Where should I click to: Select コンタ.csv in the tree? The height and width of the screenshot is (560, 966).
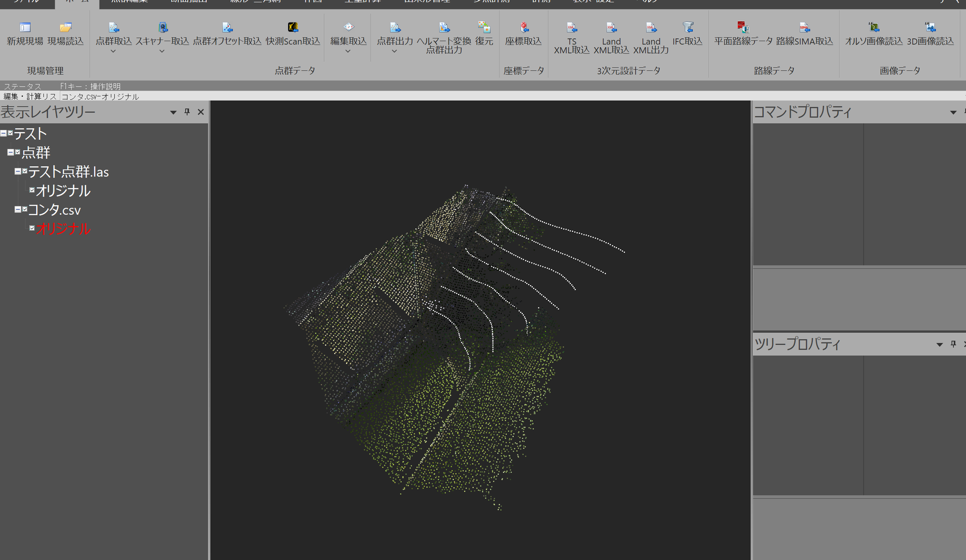pos(54,210)
